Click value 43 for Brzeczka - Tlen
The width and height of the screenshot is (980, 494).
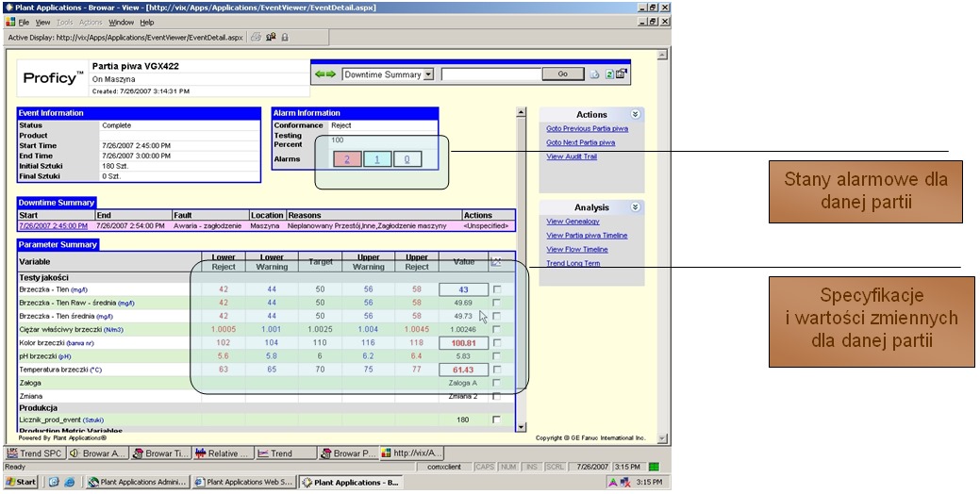(x=463, y=289)
